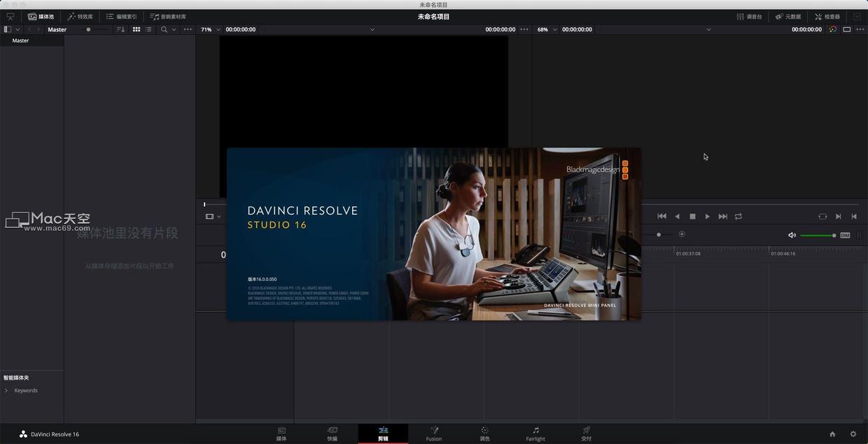
Task: Open timeline viewer options three-dot menu
Action: (860, 29)
